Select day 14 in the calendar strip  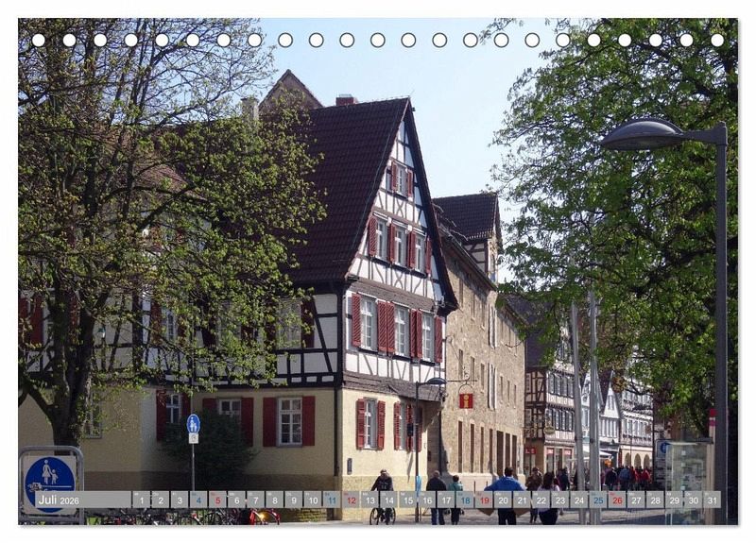(389, 500)
